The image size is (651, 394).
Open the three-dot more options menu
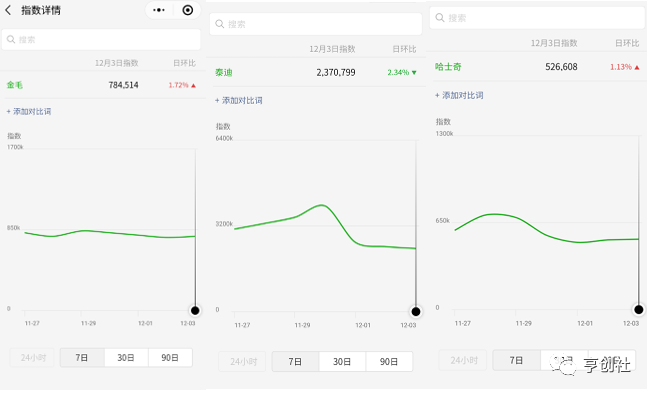[159, 10]
